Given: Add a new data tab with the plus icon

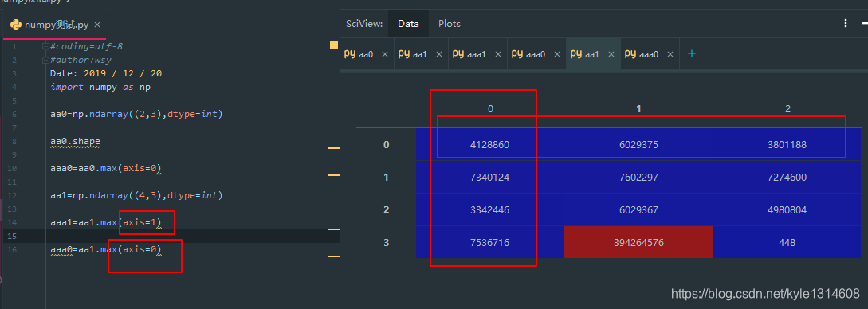Looking at the screenshot, I should 691,53.
